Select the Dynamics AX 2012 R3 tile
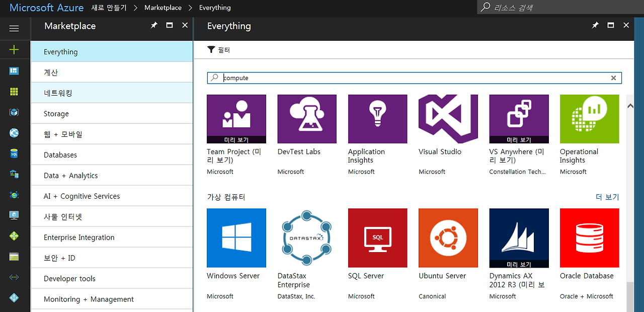644x312 pixels. pos(519,255)
